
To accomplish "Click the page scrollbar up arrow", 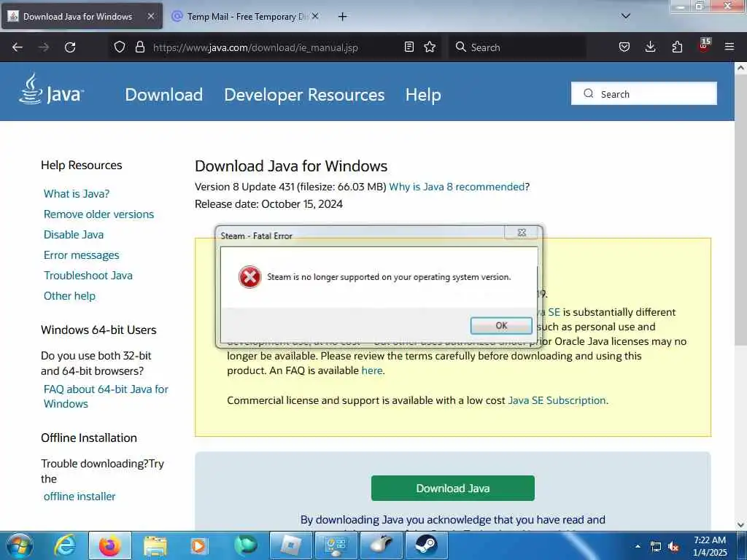I will tap(740, 68).
